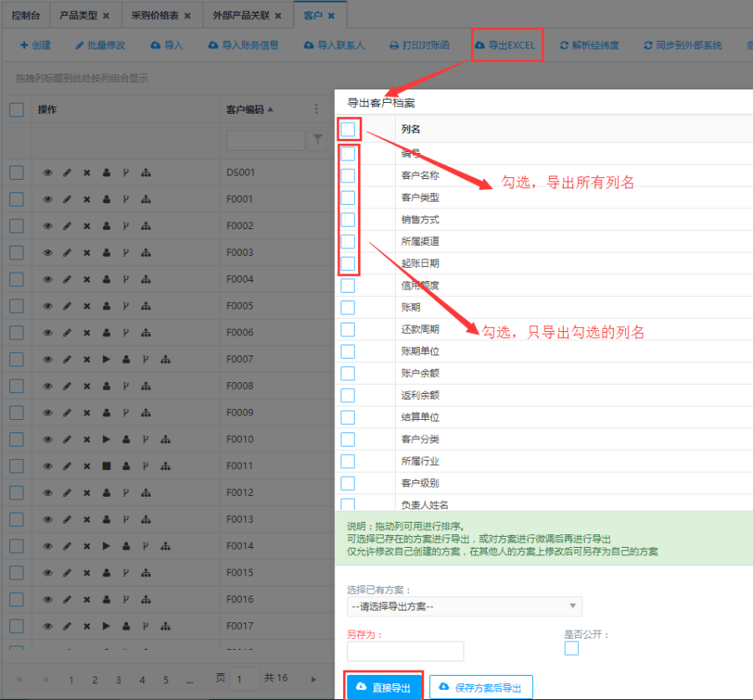This screenshot has width=753, height=700.
Task: Click the filter funnel under 客户编码
Action: pos(317,141)
